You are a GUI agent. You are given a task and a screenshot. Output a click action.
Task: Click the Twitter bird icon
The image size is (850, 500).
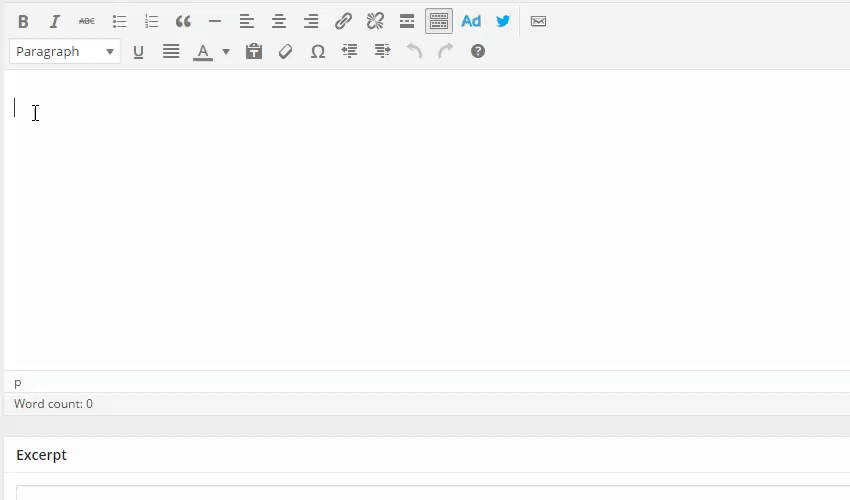point(503,21)
